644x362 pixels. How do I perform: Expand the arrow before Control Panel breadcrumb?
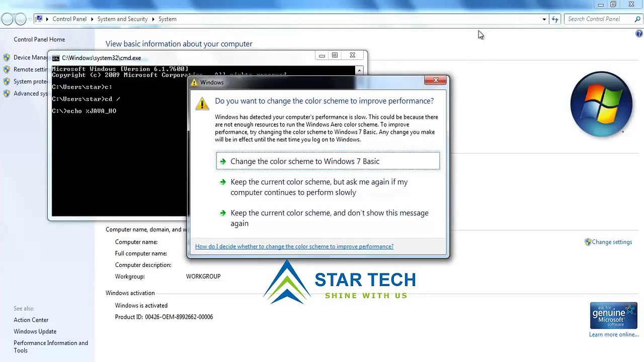[x=47, y=19]
